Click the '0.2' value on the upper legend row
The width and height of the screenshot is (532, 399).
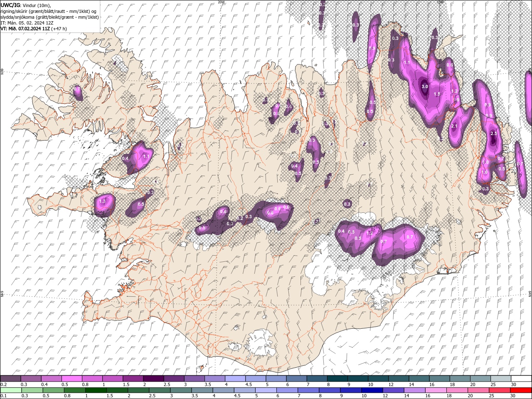point(3,384)
